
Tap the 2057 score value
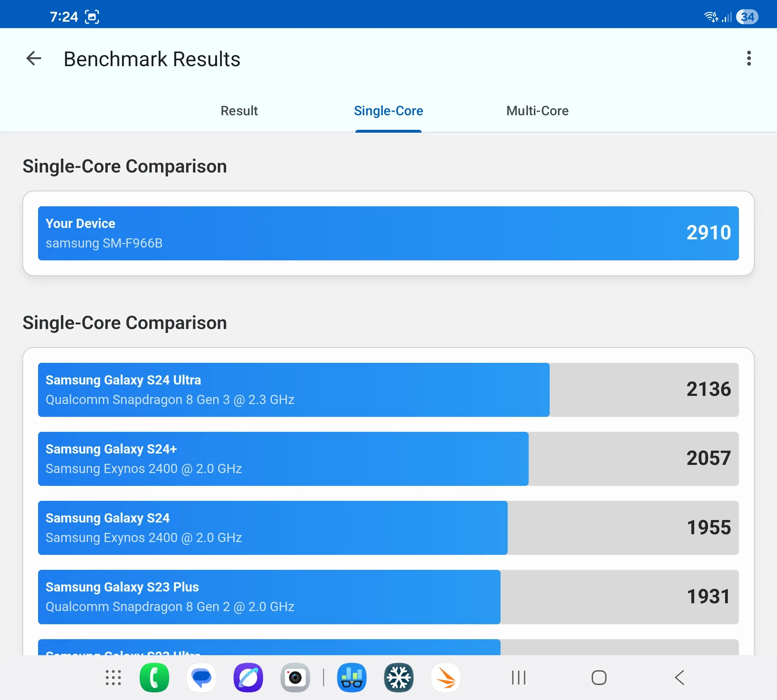click(709, 458)
